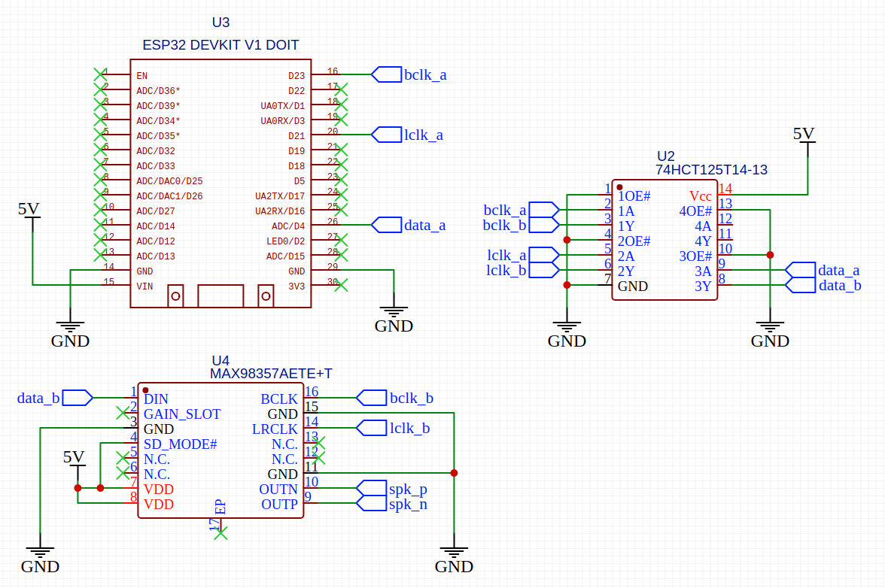Click the SD_MODE# pin label on U4
Screen dimensions: 885x588
pyautogui.click(x=180, y=444)
